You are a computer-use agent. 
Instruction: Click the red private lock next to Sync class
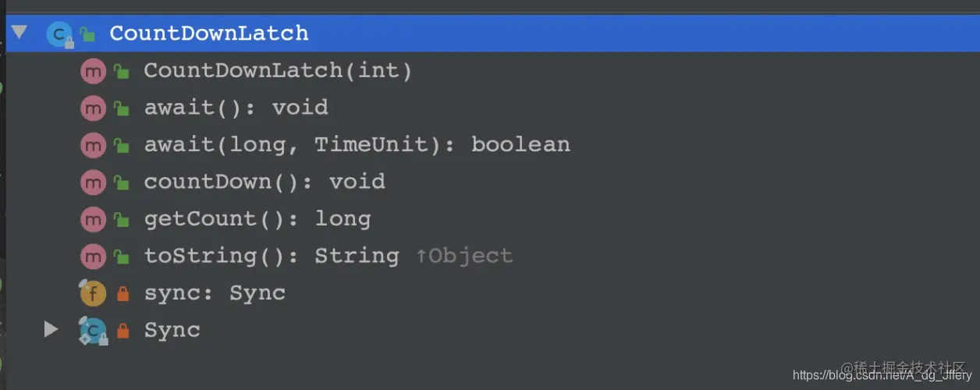coord(122,331)
